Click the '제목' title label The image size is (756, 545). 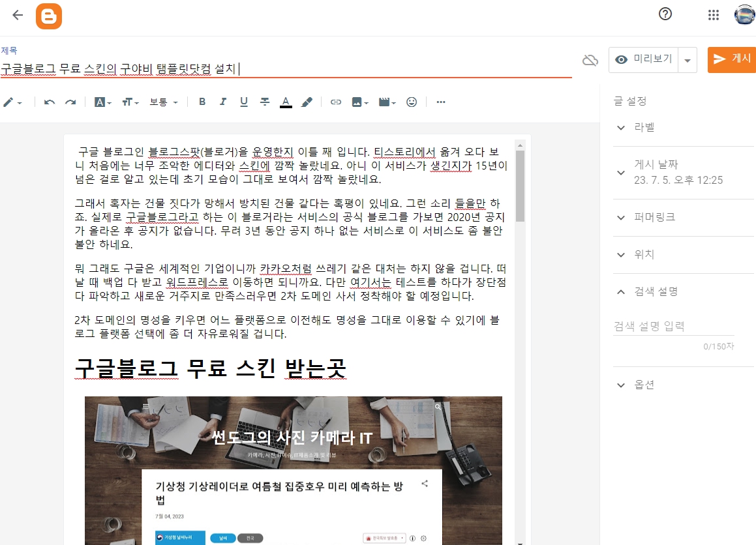tap(9, 50)
